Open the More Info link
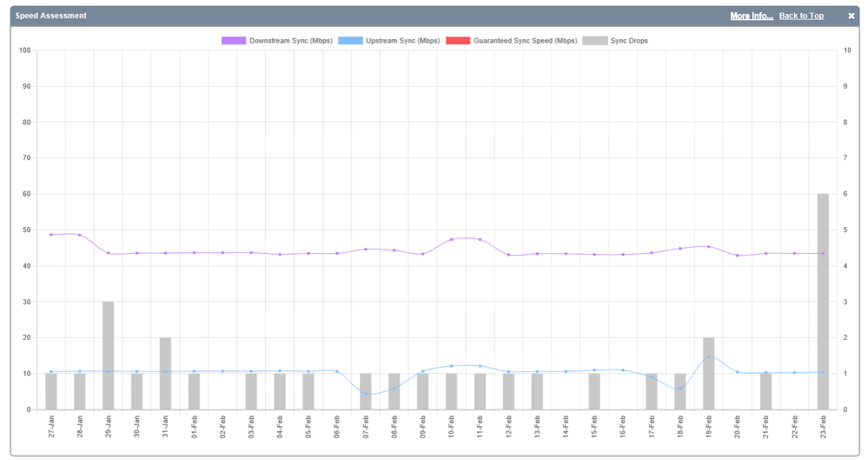Screen dimensions: 868x460 (x=752, y=16)
